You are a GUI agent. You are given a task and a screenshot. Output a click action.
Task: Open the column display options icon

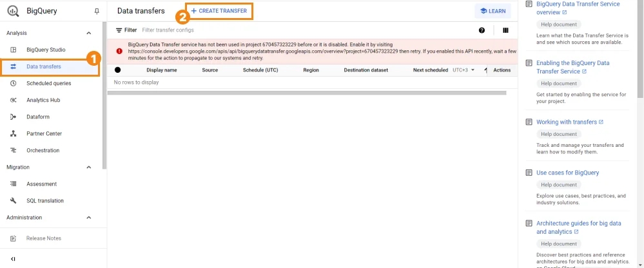(505, 30)
